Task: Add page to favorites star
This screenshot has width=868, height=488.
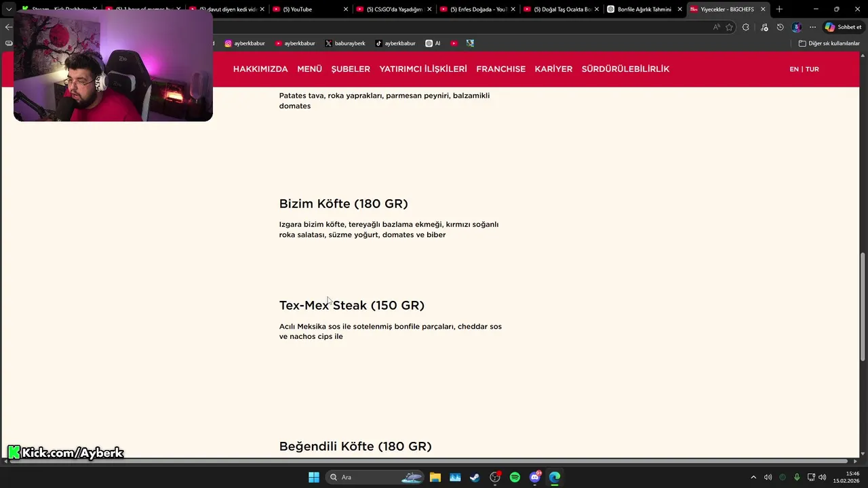Action: tap(730, 27)
